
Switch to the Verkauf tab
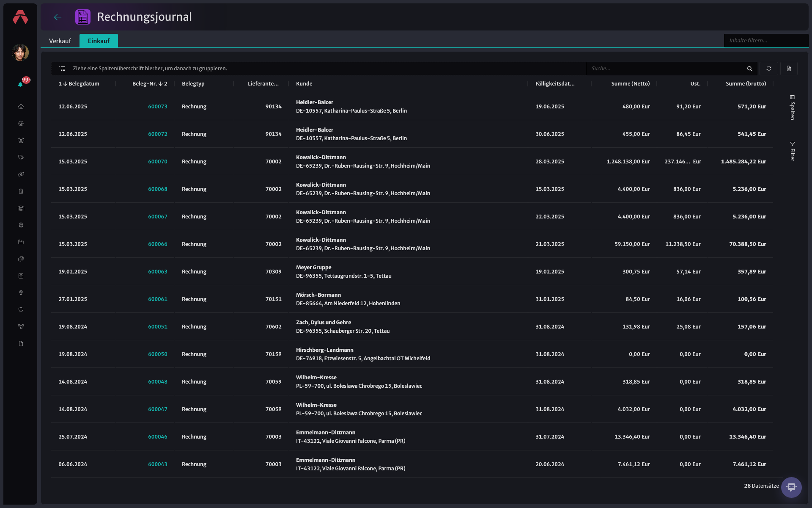[x=60, y=41]
